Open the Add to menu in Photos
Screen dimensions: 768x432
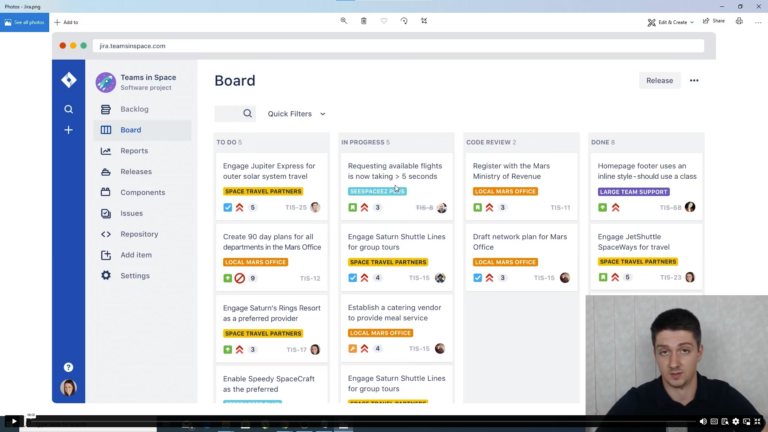[x=65, y=21]
